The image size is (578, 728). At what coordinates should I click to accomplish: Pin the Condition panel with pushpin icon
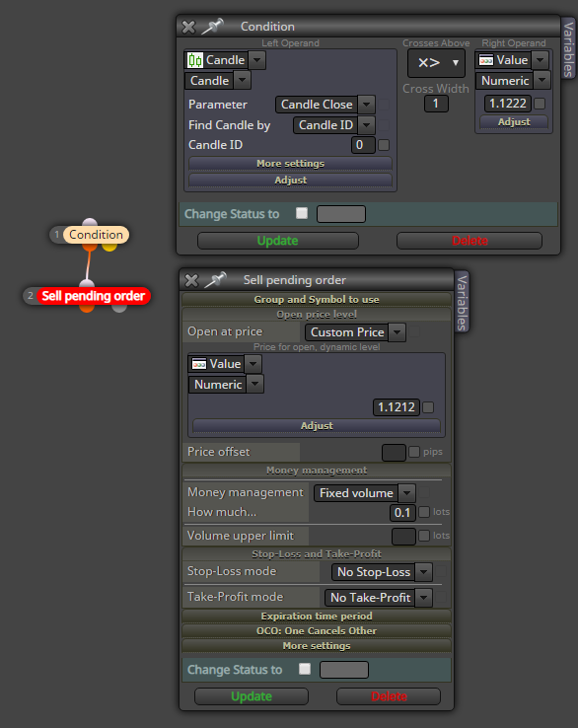pos(213,26)
